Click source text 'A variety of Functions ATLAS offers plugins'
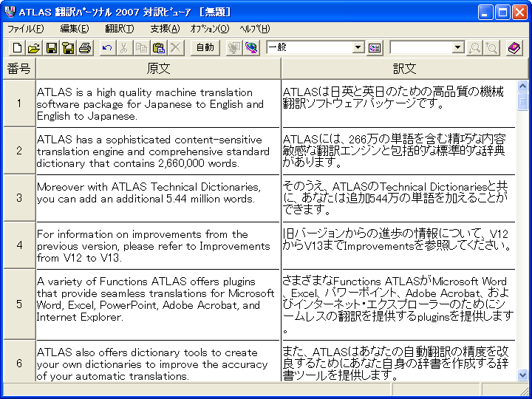This screenshot has height=399, width=532. (x=146, y=282)
